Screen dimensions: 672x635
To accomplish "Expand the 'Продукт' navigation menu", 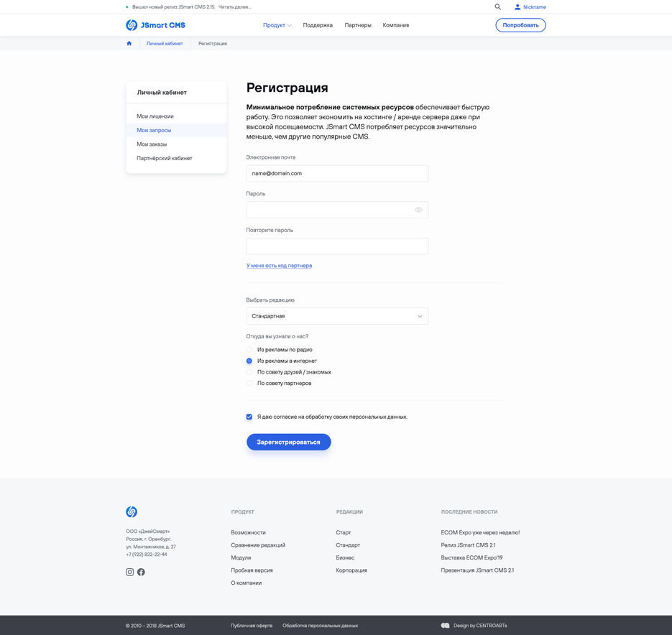I will point(277,25).
